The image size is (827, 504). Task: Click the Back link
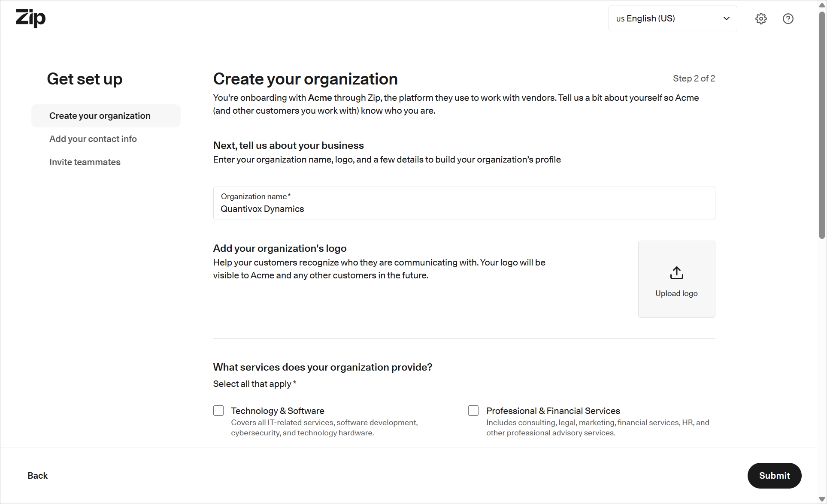tap(38, 475)
